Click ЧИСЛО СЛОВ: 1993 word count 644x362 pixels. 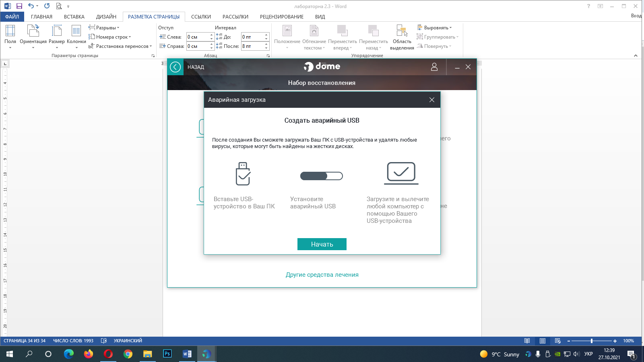(x=73, y=341)
